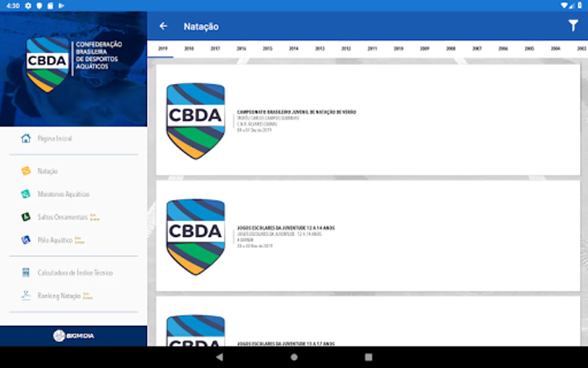Tap the Calculadora de Índice Técnico icon

(26, 272)
